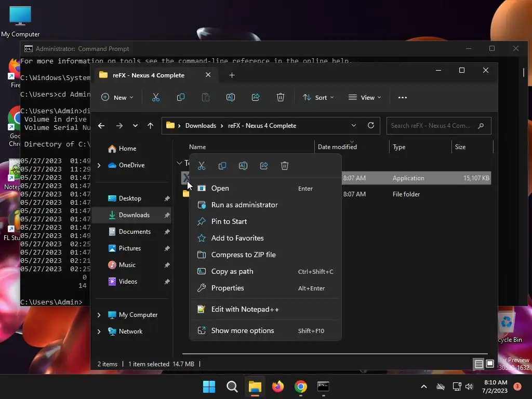The height and width of the screenshot is (399, 532).
Task: Choose Pin to Start
Action: (x=265, y=221)
